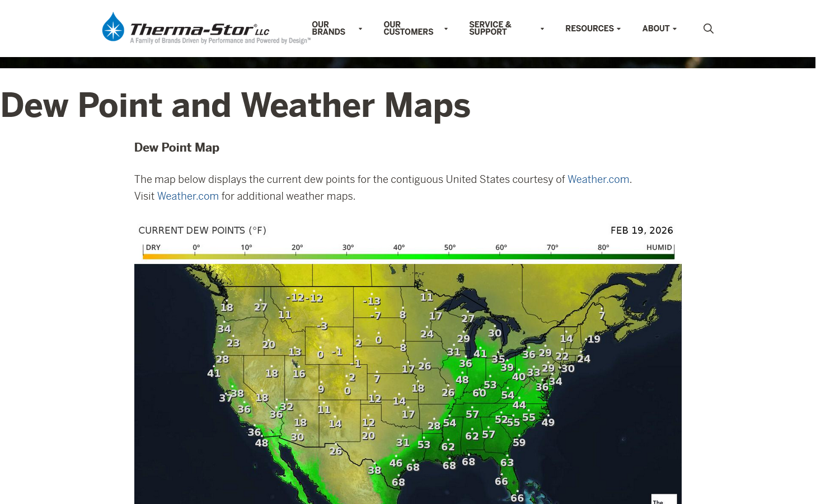Open the Our Customers menu

point(408,29)
